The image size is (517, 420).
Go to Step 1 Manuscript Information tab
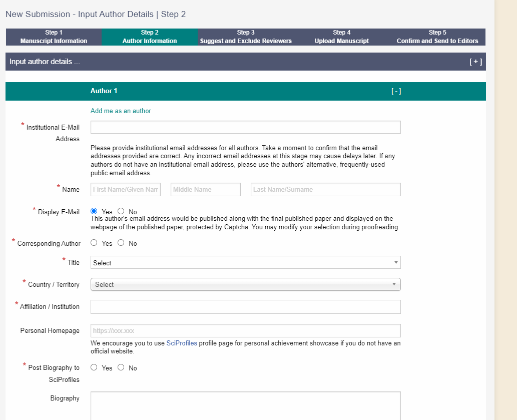click(x=54, y=37)
